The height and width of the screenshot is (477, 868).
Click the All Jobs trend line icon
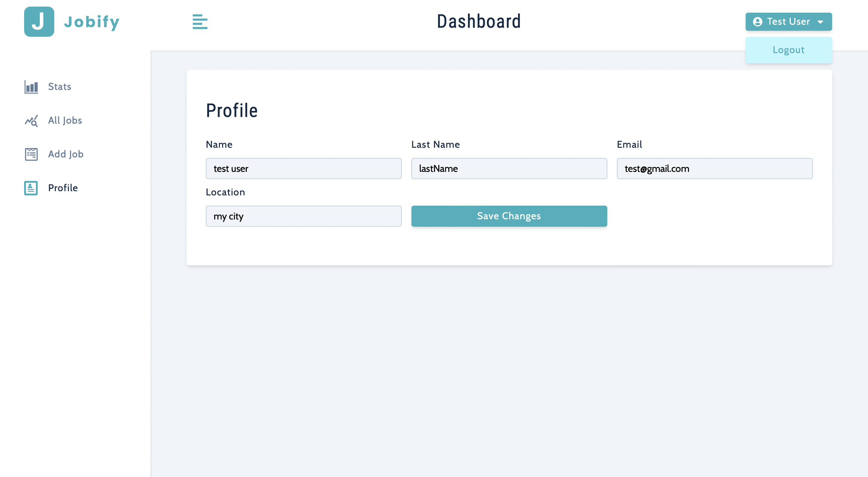click(31, 120)
